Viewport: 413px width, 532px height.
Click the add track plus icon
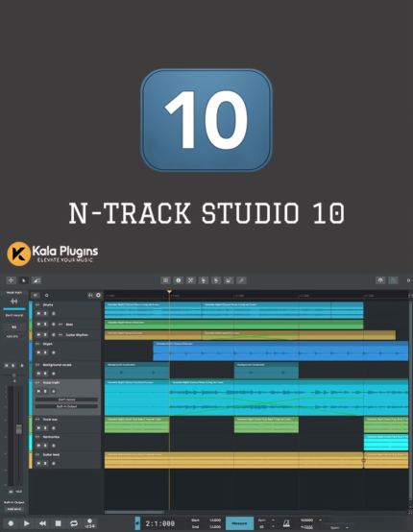pos(98,295)
